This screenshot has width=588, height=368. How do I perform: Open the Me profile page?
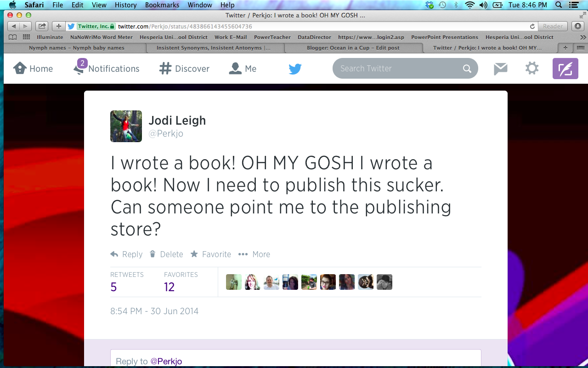point(243,69)
